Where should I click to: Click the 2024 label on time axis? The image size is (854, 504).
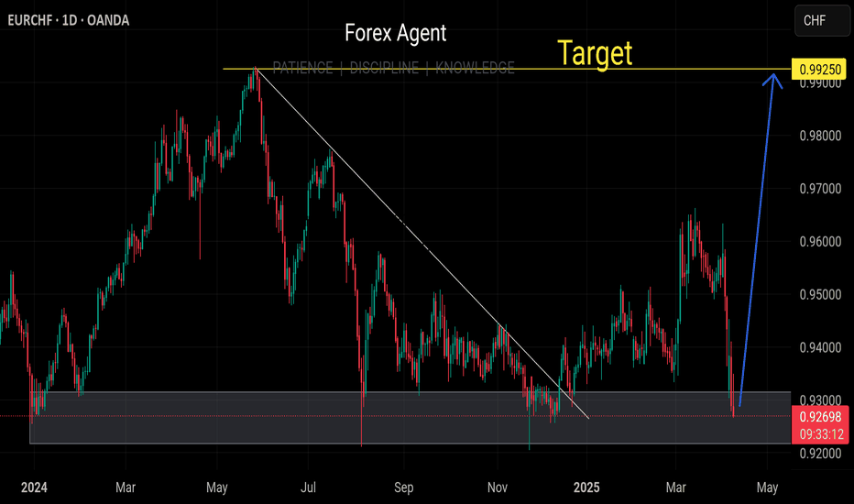click(x=34, y=488)
